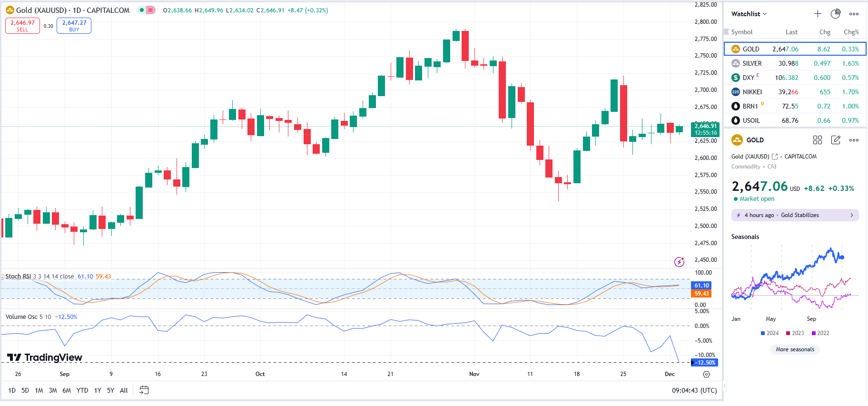
Task: Select BRN1 row in watchlist
Action: [x=795, y=106]
